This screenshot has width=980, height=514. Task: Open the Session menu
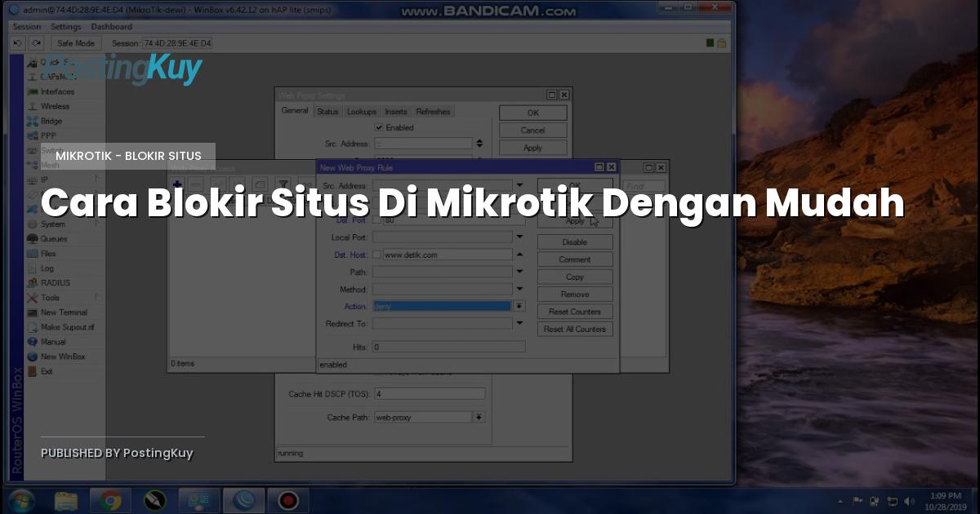[26, 27]
